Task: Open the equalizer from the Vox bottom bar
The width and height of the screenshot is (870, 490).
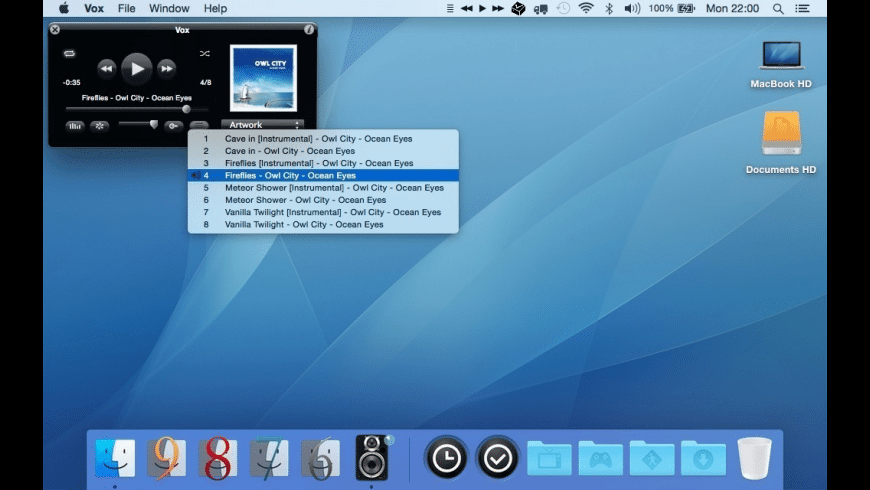Action: point(74,126)
